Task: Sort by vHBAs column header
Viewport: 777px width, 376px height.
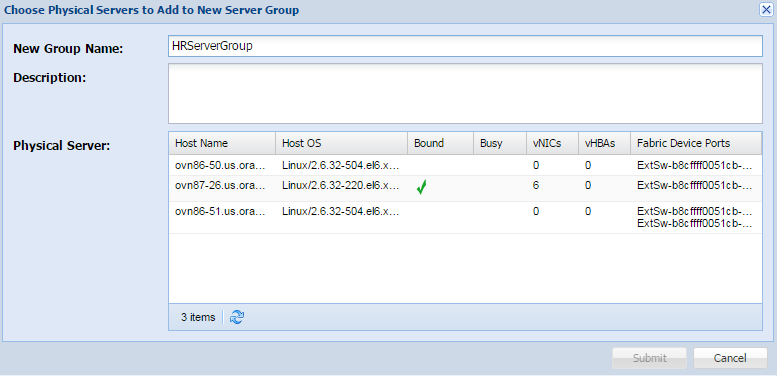Action: [604, 143]
